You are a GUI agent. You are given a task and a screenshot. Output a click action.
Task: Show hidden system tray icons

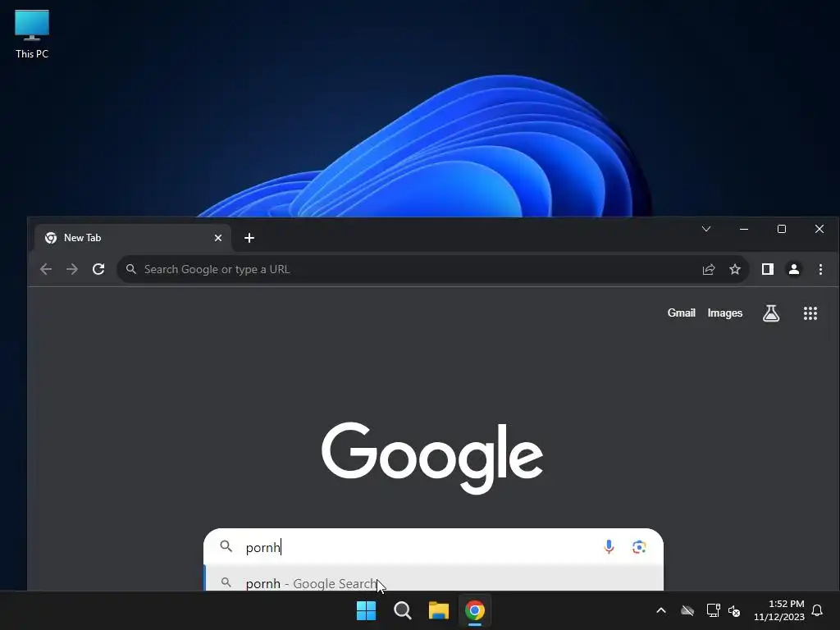tap(661, 610)
